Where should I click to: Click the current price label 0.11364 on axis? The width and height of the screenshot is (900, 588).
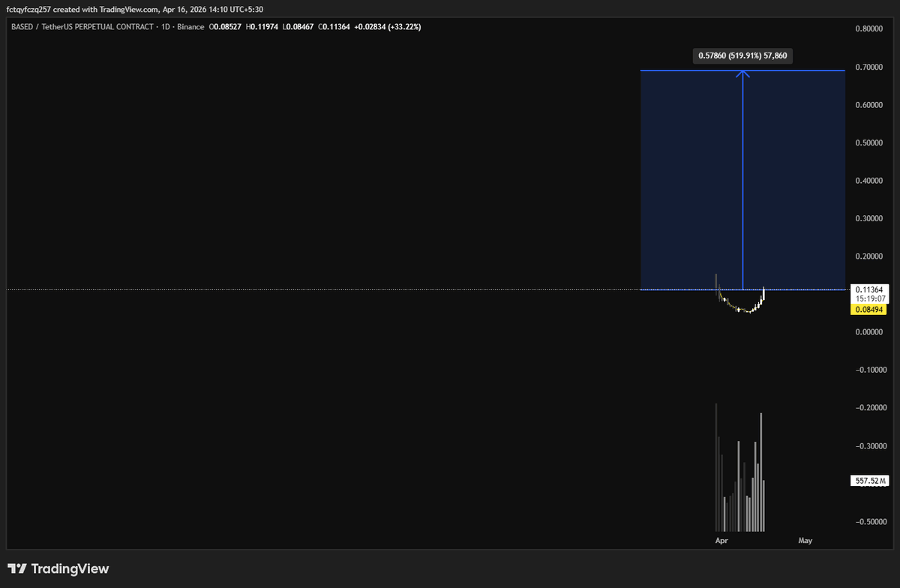coord(869,289)
